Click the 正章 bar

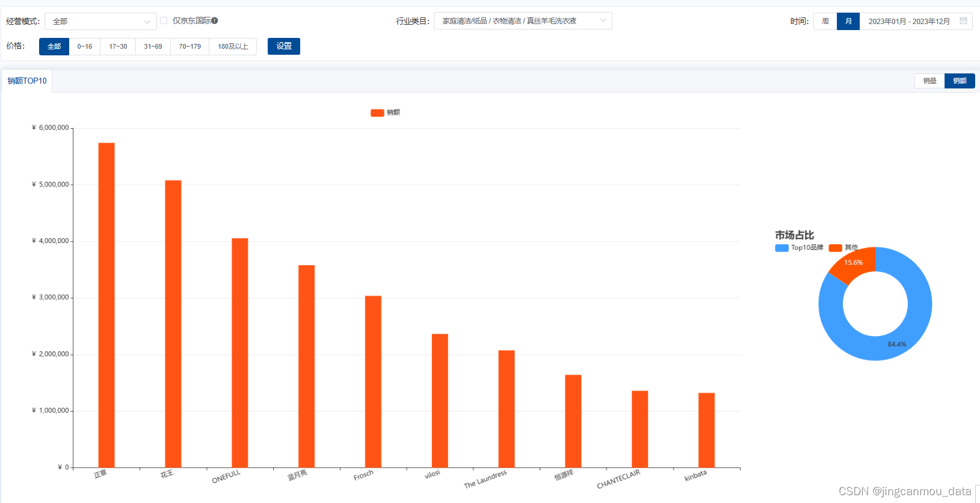click(106, 305)
